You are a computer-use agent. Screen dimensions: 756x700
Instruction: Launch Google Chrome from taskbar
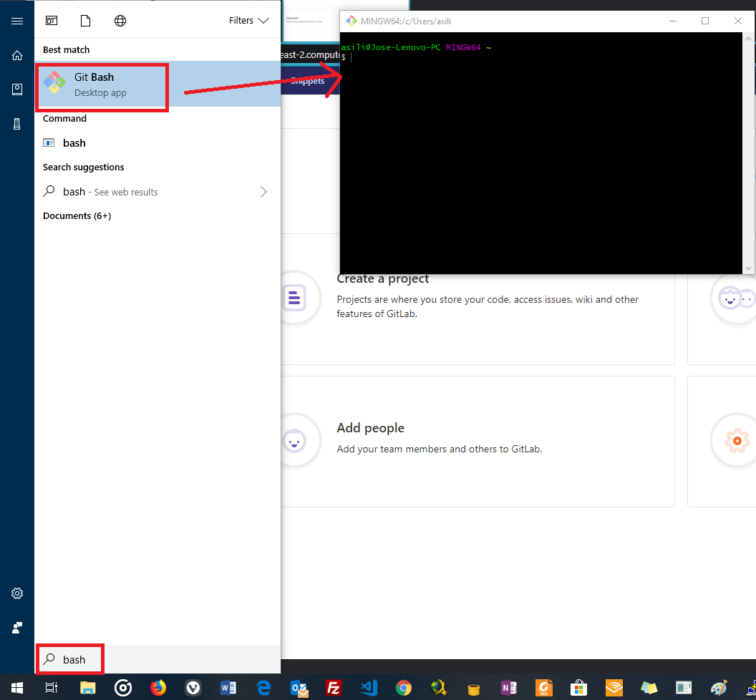pos(404,687)
